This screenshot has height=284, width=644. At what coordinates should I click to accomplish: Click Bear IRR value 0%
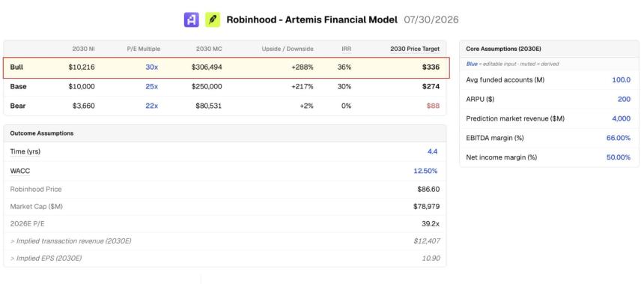click(347, 106)
